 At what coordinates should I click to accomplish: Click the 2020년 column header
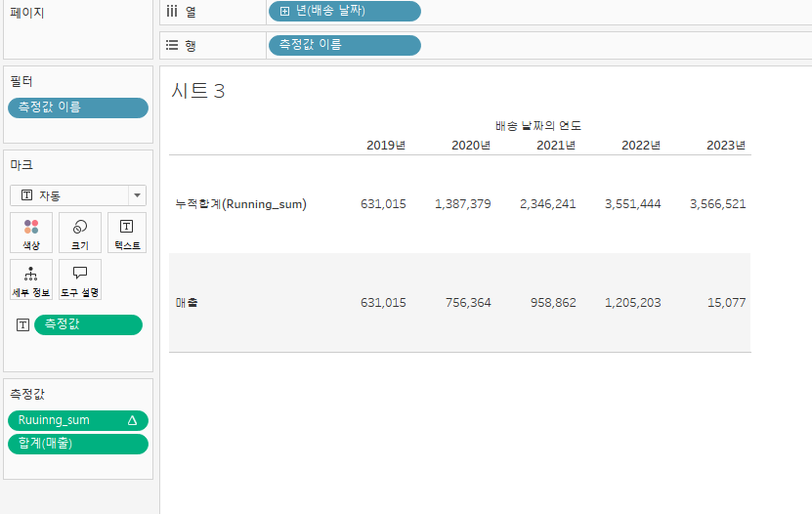(471, 146)
